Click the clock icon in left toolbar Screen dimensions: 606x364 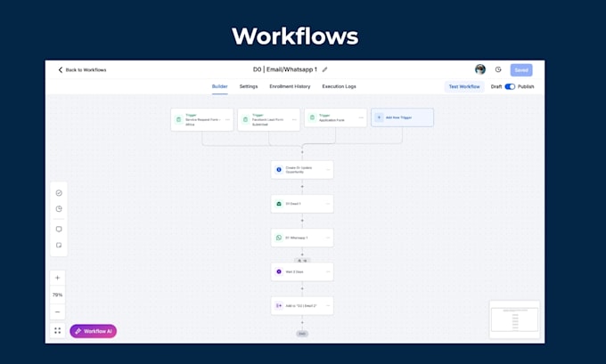pos(59,209)
